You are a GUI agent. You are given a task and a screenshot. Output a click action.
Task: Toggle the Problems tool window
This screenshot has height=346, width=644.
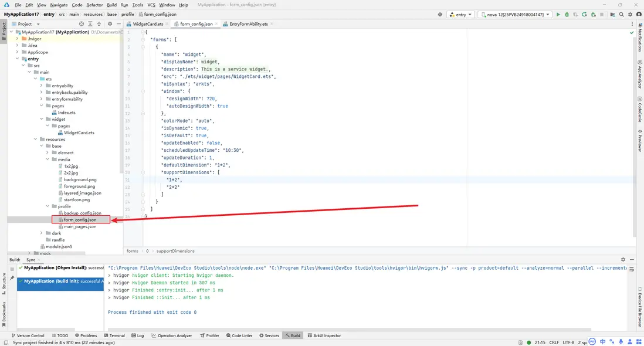(x=86, y=335)
